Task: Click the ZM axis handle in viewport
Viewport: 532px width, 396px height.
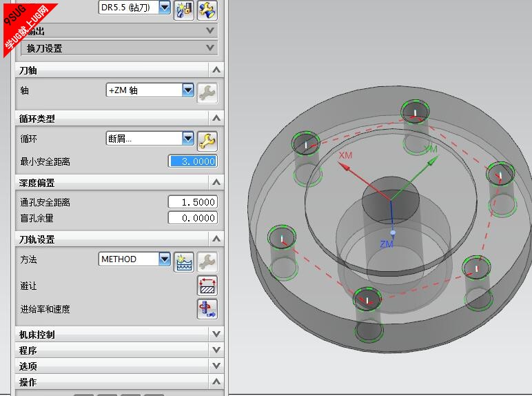Action: click(393, 232)
